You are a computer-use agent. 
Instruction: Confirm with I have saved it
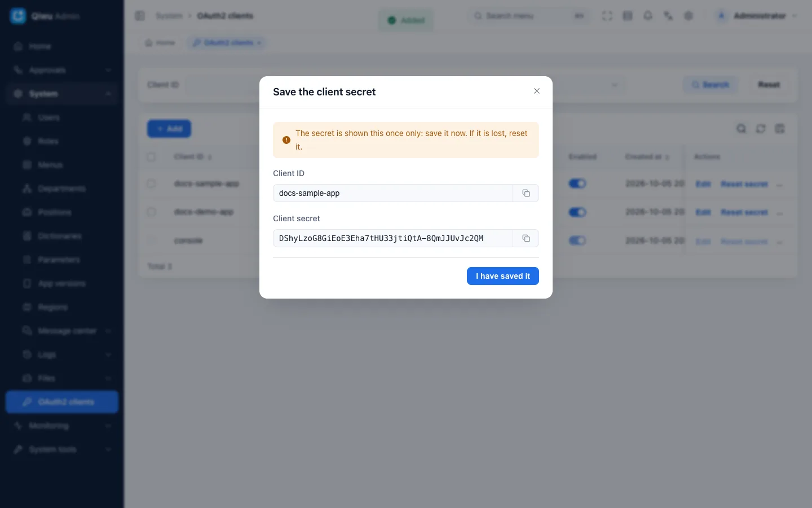pos(502,276)
